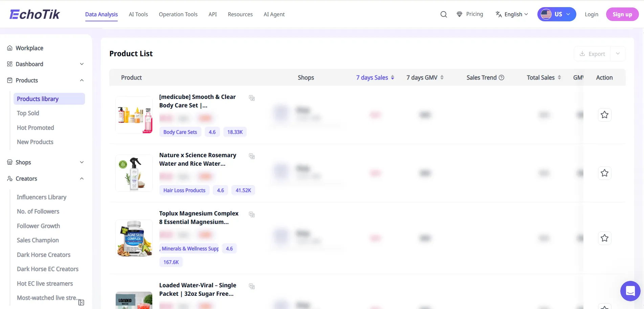644x309 pixels.
Task: Click the Sign up button
Action: 622,14
